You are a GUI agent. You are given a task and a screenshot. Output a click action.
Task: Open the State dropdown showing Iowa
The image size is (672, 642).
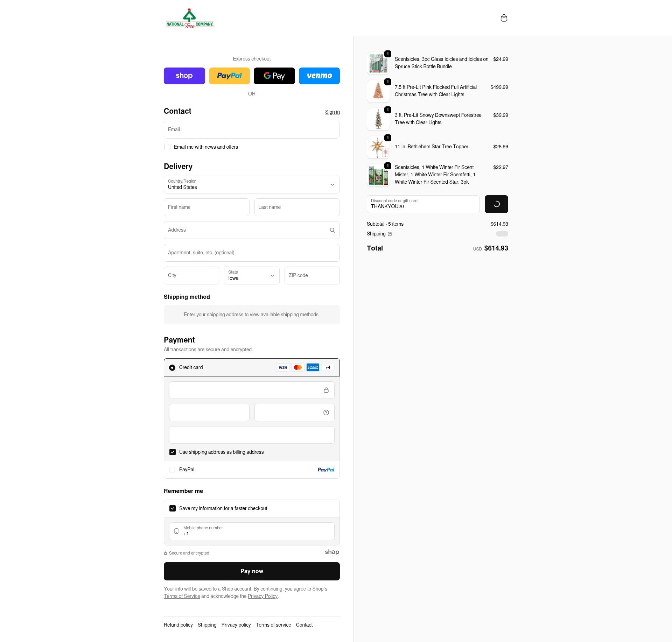click(x=252, y=275)
